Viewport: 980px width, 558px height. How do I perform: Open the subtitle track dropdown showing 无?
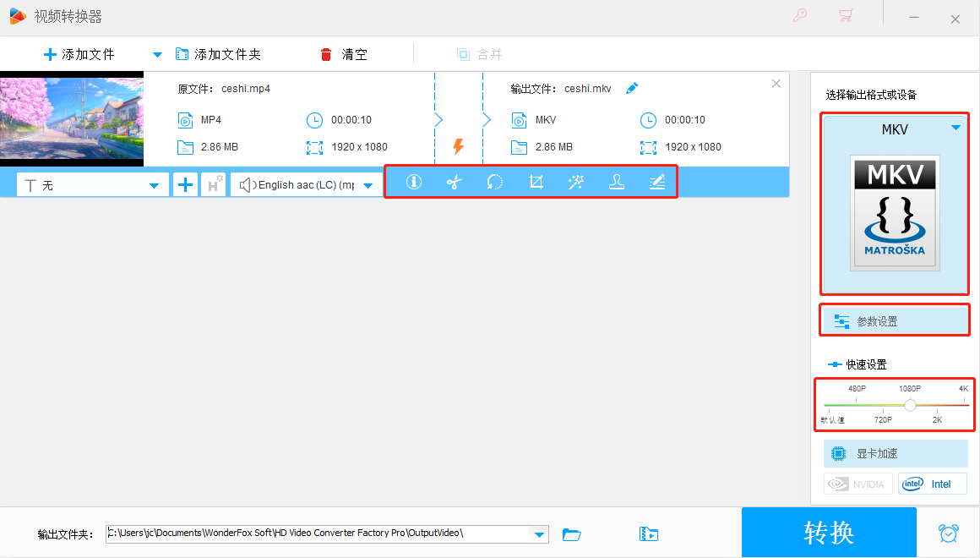[92, 184]
